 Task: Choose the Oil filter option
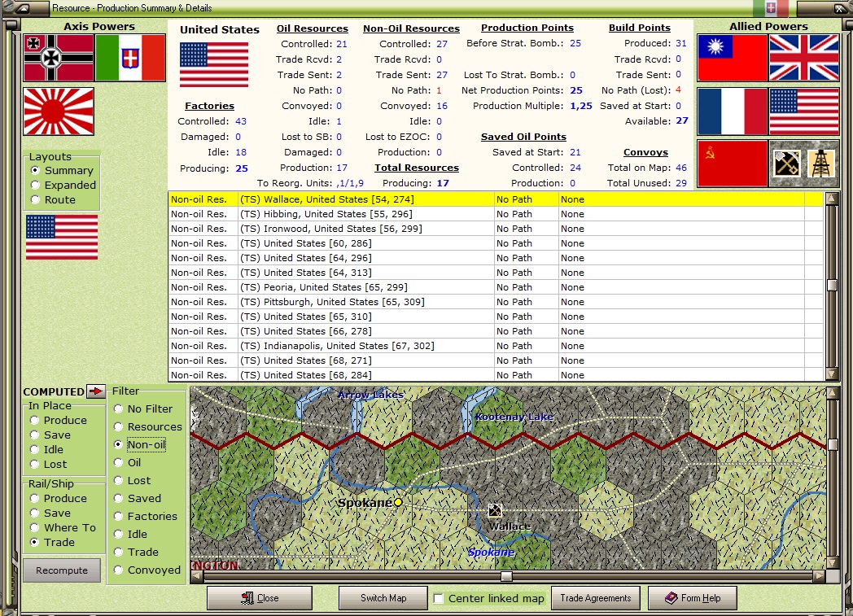click(x=118, y=463)
